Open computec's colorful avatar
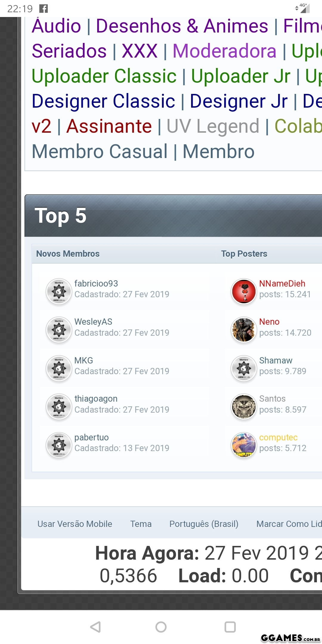The width and height of the screenshot is (322, 644). 244,445
